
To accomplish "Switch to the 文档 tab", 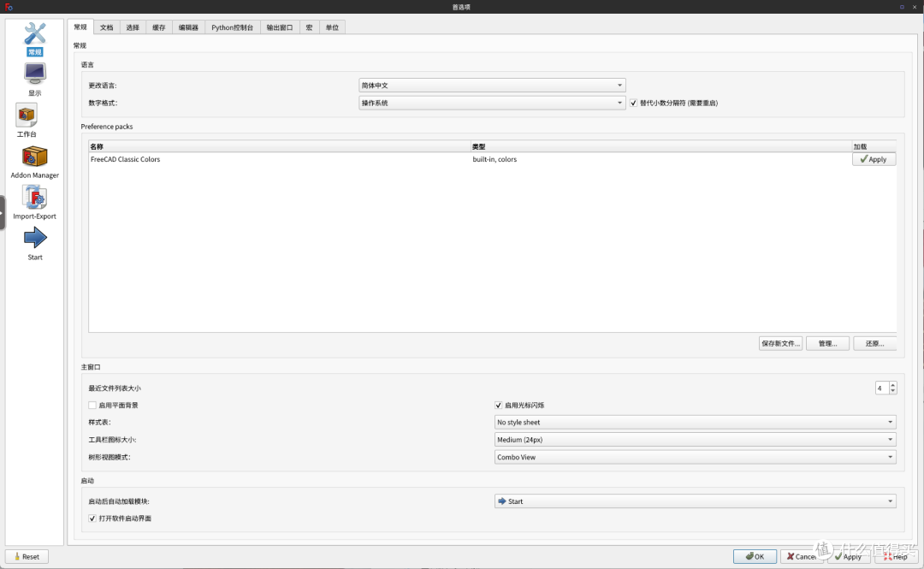I will click(107, 27).
